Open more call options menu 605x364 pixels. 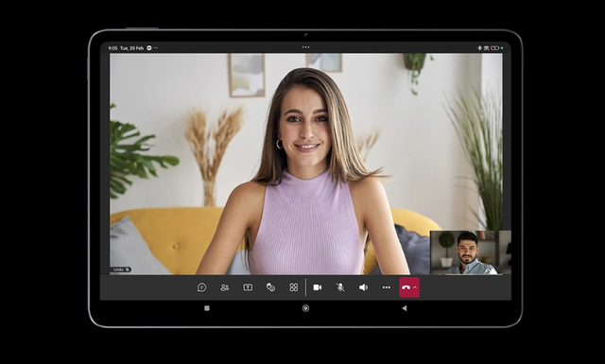click(x=387, y=287)
